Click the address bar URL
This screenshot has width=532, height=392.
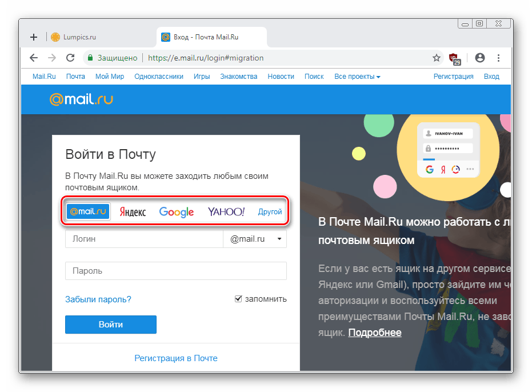(x=206, y=58)
